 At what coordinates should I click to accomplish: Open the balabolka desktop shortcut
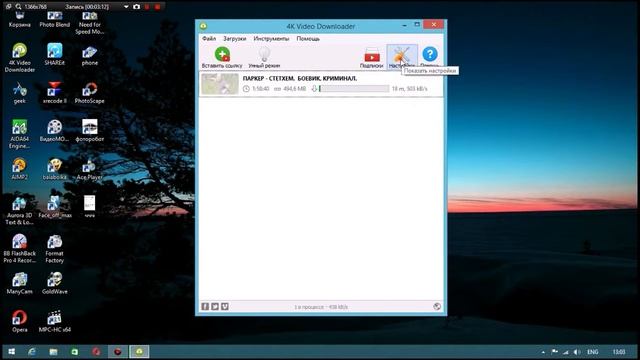tap(54, 169)
